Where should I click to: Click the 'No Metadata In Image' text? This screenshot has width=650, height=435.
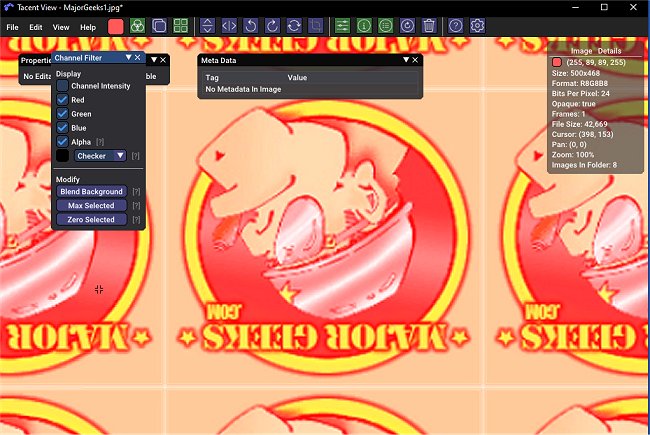(243, 89)
